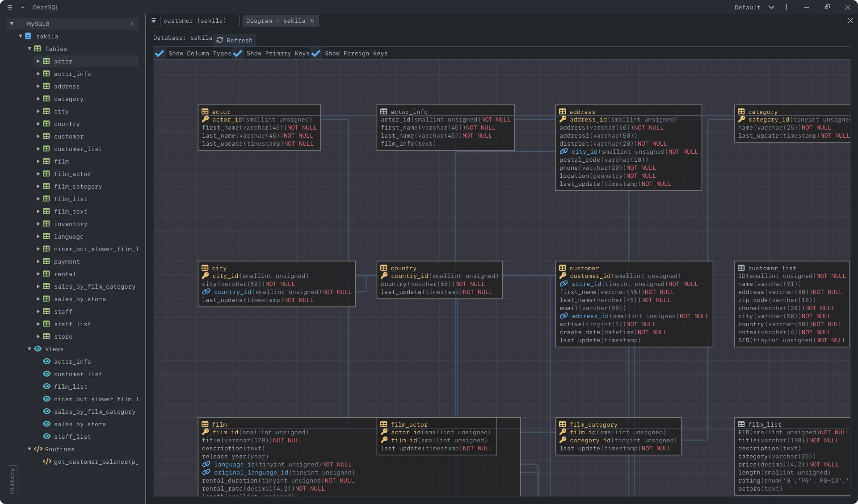Close the tab panel with X
Screen dimensions: 858x504
pos(850,21)
